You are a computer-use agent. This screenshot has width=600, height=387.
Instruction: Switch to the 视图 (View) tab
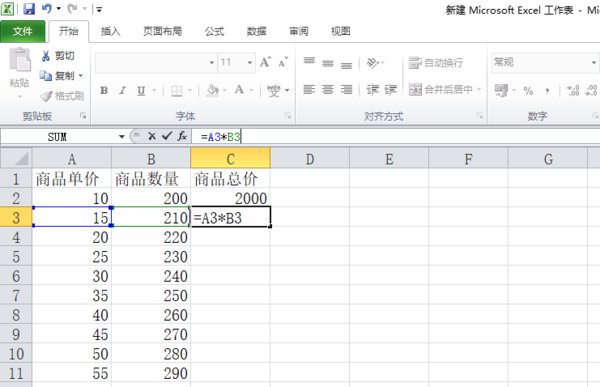[341, 31]
